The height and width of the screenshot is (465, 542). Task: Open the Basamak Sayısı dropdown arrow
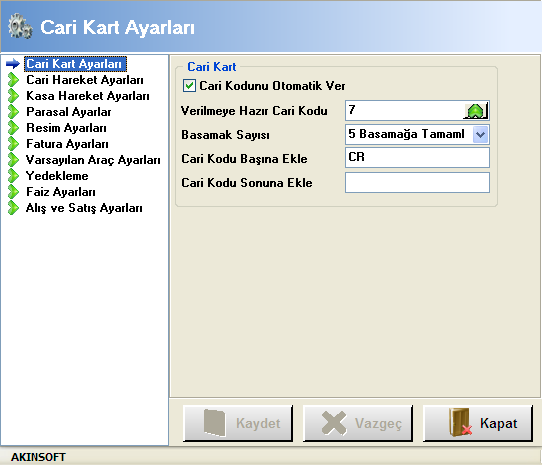pos(480,134)
